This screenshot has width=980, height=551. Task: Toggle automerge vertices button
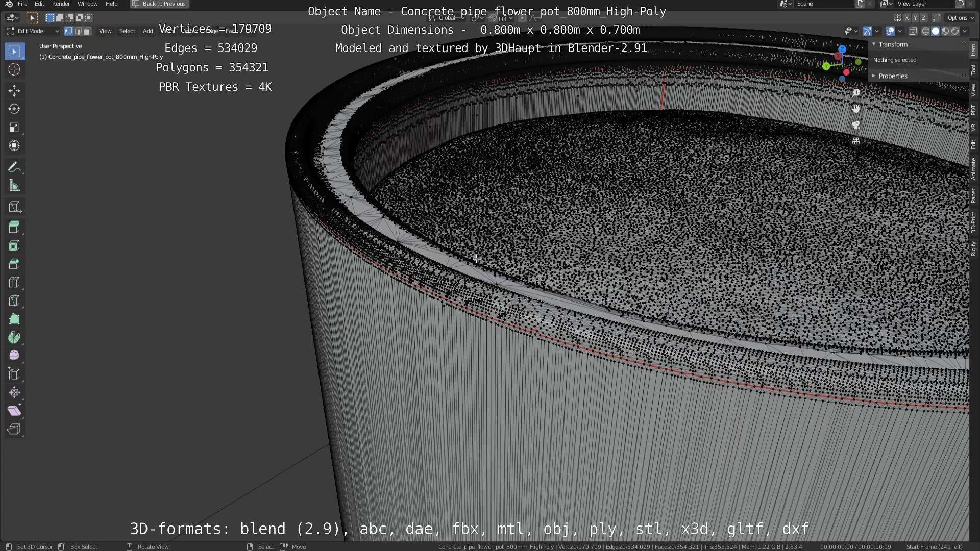pyautogui.click(x=936, y=18)
